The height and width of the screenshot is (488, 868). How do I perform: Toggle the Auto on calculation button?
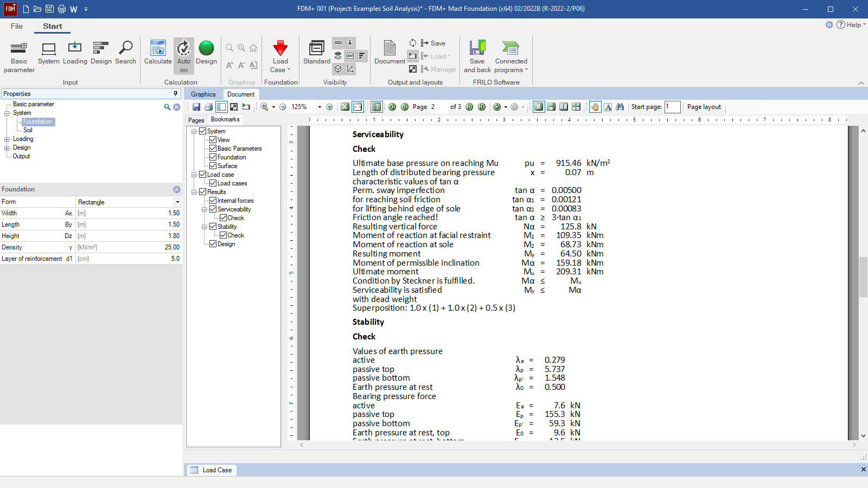click(184, 56)
